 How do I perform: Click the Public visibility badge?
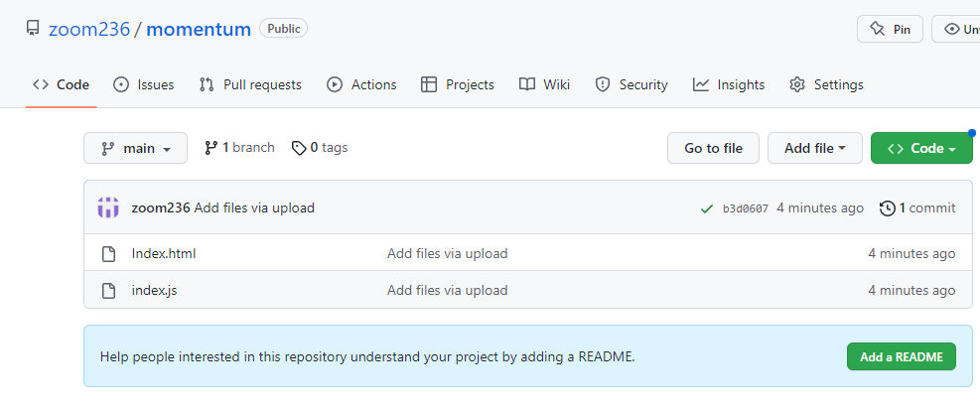click(x=284, y=28)
